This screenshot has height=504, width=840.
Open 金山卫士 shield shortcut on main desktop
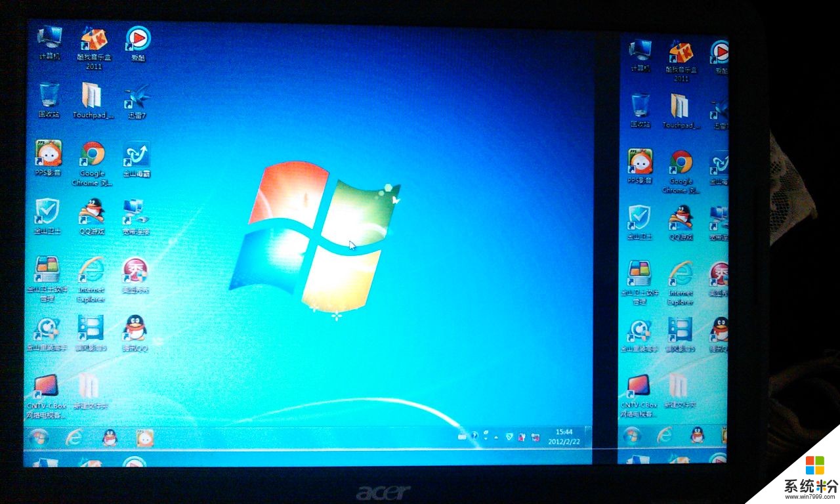(x=47, y=217)
